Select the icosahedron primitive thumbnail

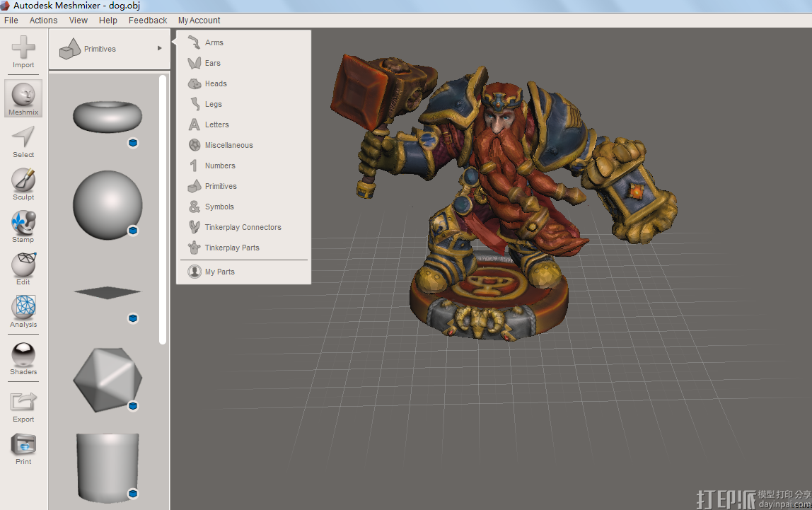pos(108,380)
